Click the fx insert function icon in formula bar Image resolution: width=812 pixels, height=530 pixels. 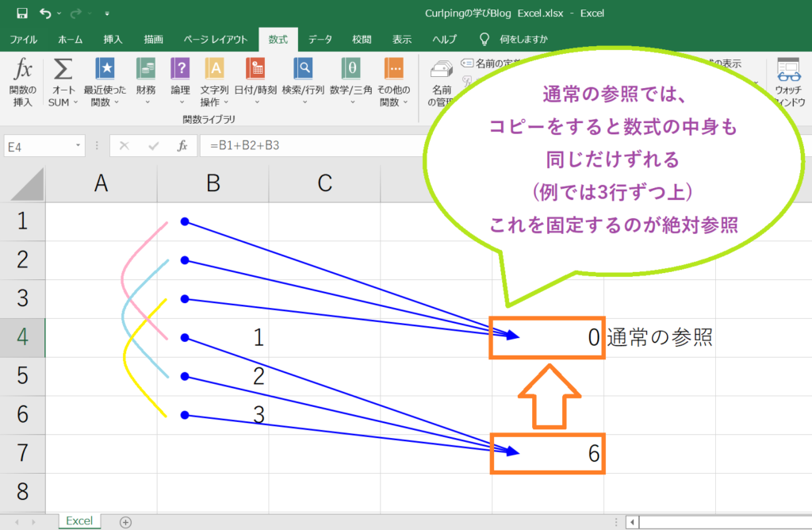pyautogui.click(x=182, y=146)
